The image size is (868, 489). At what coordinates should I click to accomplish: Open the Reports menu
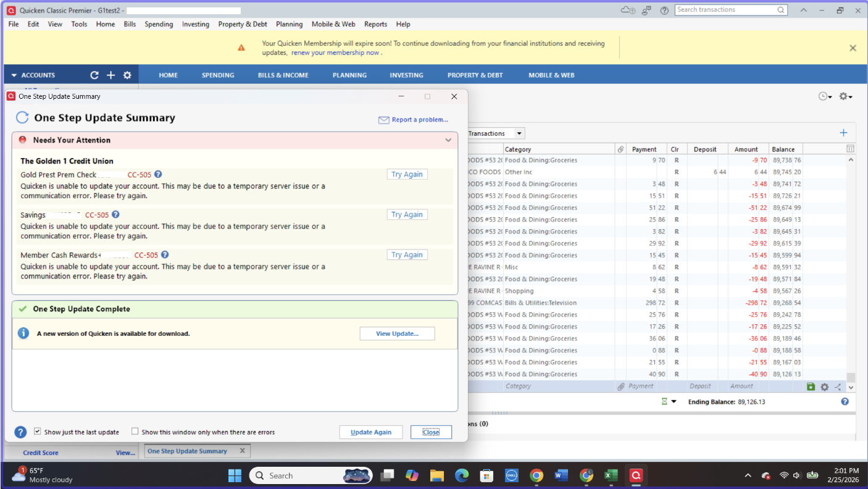coord(375,24)
